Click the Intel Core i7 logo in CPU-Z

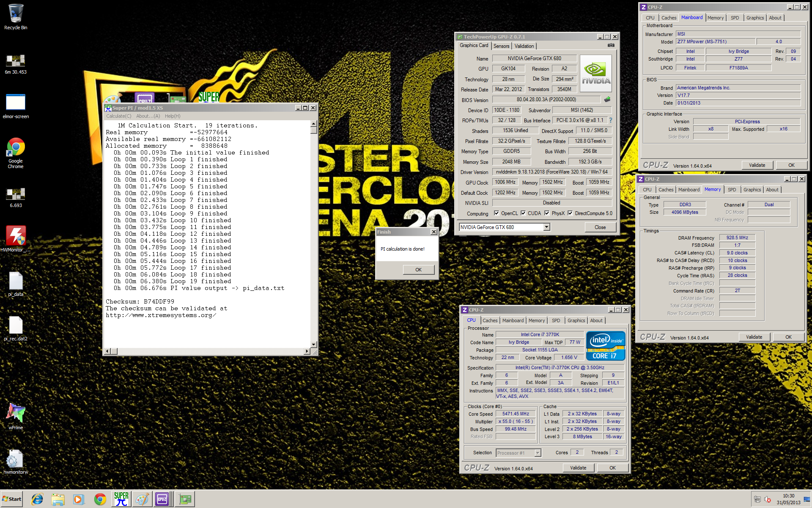coord(606,346)
